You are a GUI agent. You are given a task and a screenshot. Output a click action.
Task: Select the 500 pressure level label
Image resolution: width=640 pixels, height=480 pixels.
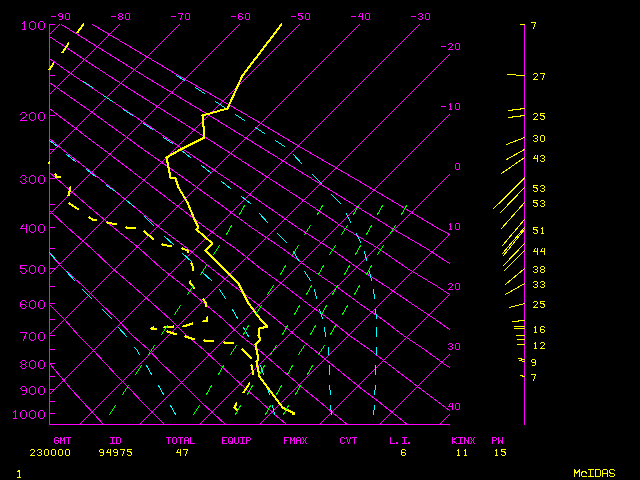pyautogui.click(x=33, y=269)
